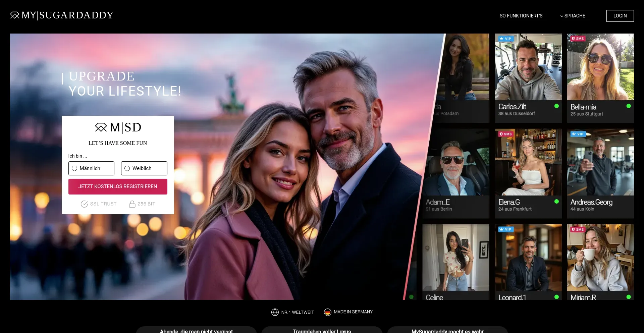Open the SO FUNKTIONIERT'S menu item
The height and width of the screenshot is (333, 644).
521,16
